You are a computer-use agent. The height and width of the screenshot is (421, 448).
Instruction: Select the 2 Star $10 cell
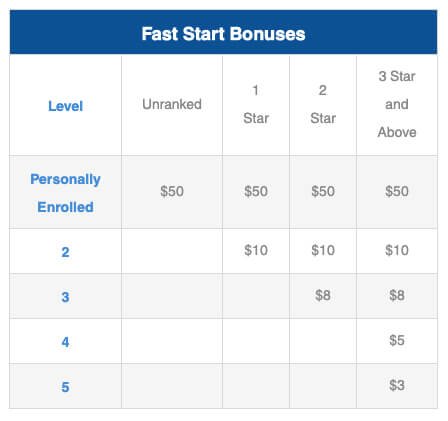point(323,250)
